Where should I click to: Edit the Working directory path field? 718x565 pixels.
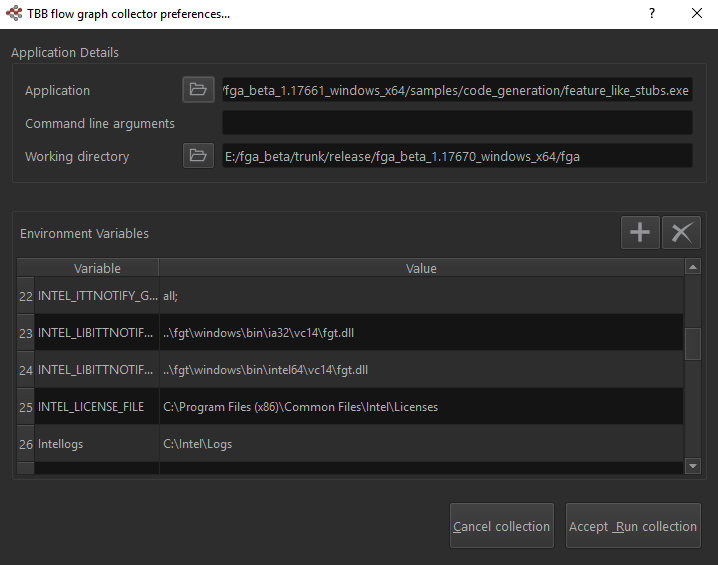pos(457,156)
